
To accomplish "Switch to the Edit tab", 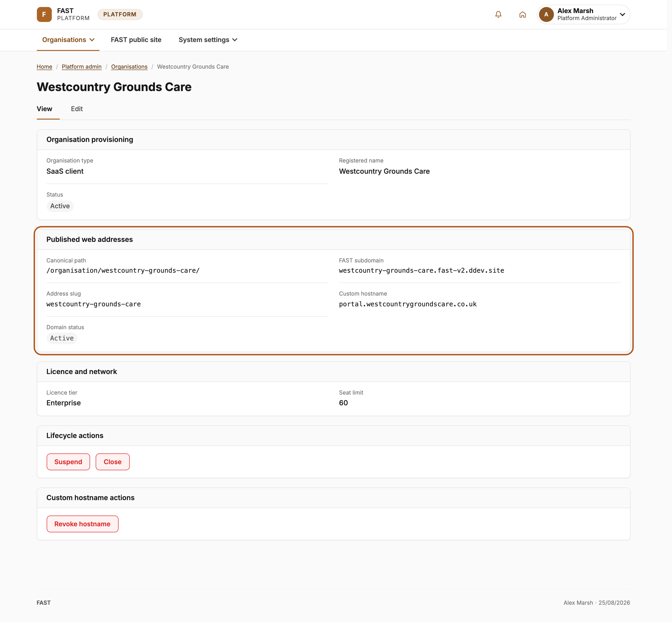I will (77, 109).
